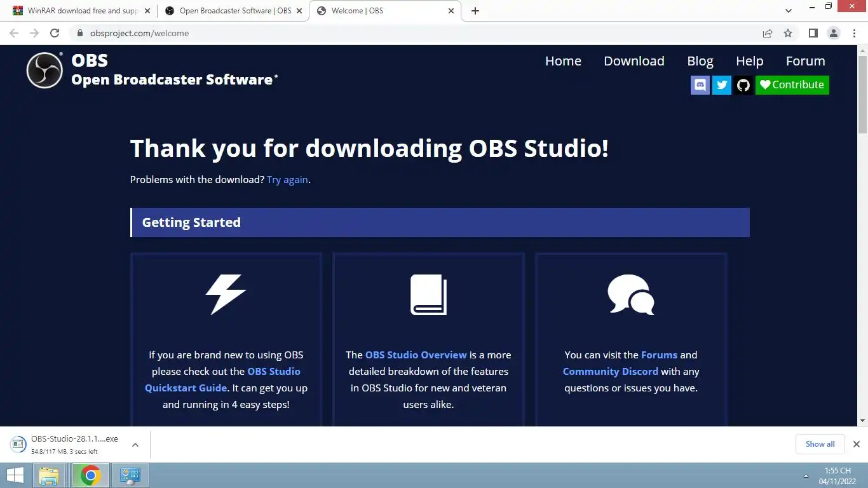
Task: Click the lightning bolt quickstart icon
Action: [x=226, y=294]
